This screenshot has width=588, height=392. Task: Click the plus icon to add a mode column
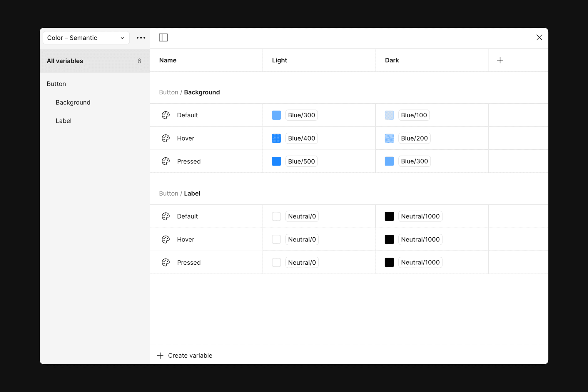point(500,60)
